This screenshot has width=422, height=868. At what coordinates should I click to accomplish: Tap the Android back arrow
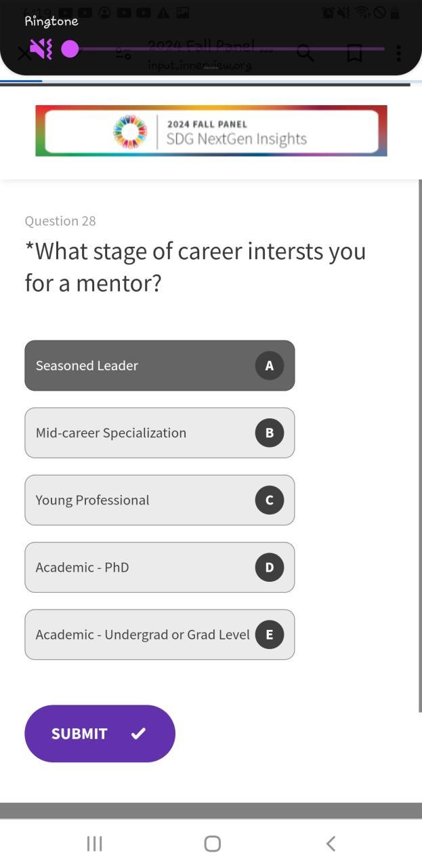pyautogui.click(x=331, y=843)
